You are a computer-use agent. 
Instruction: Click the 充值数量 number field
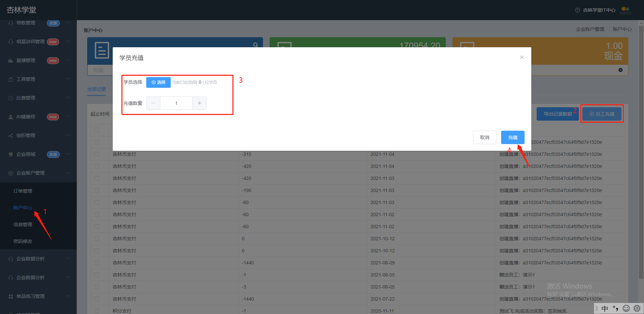(x=176, y=103)
